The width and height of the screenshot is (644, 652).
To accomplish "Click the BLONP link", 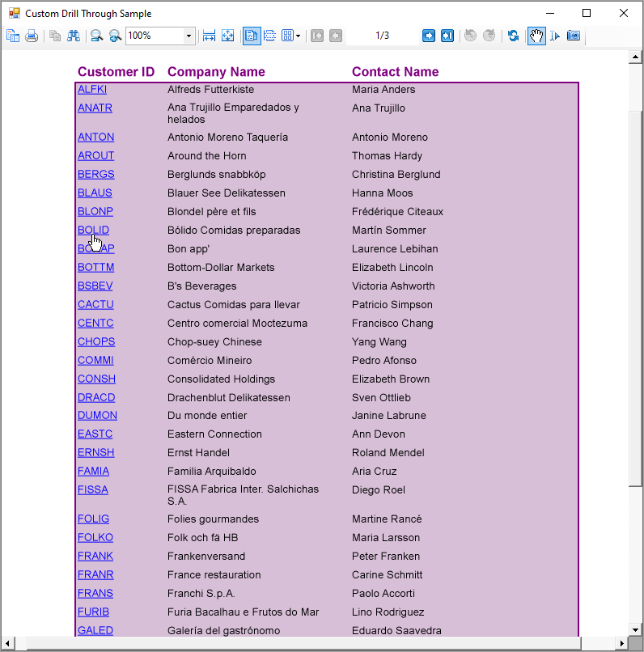I will [x=95, y=211].
